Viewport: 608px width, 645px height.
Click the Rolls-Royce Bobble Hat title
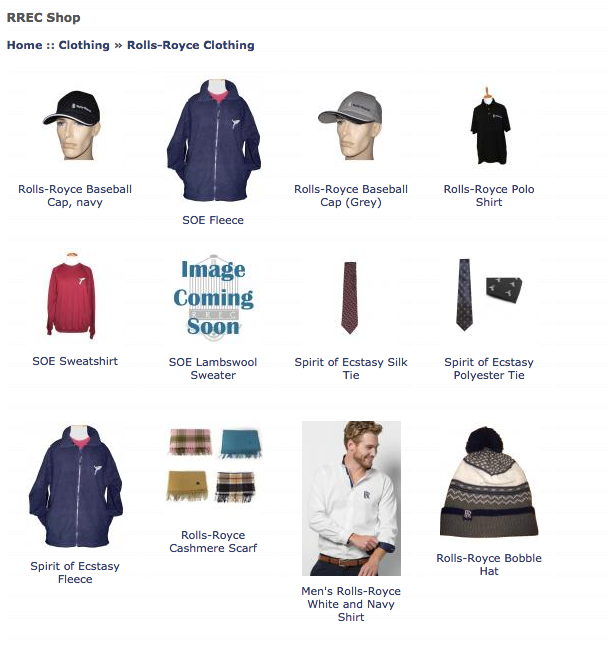coord(489,564)
